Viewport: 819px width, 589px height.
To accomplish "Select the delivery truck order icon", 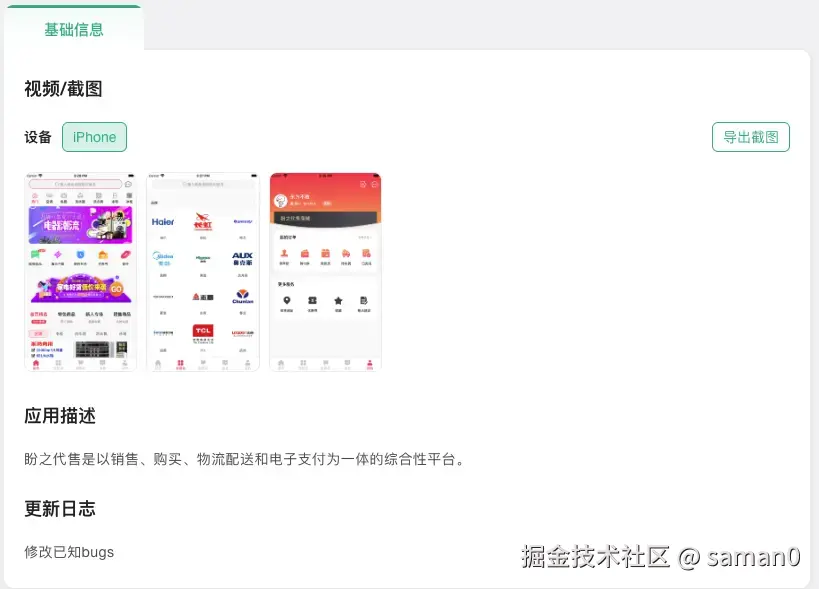I will 345,253.
